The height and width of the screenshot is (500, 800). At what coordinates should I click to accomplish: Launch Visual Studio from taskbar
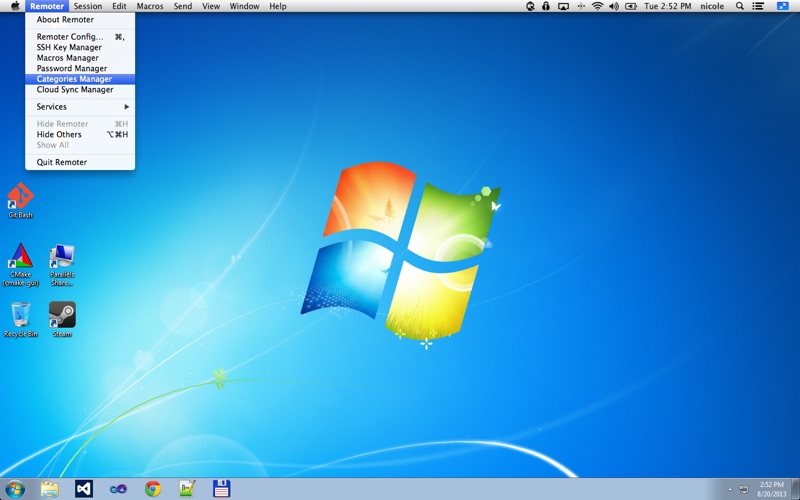pos(84,489)
